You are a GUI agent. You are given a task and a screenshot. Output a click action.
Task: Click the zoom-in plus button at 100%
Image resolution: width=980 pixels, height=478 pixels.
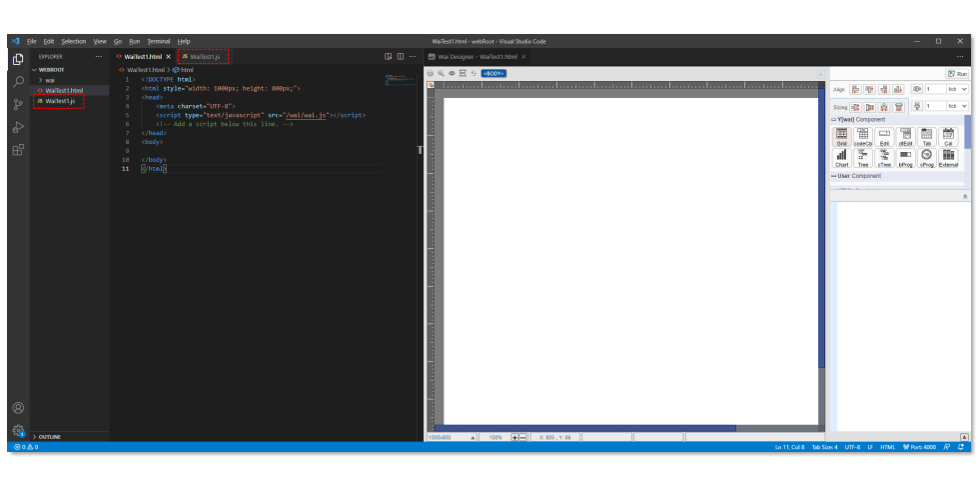point(514,437)
